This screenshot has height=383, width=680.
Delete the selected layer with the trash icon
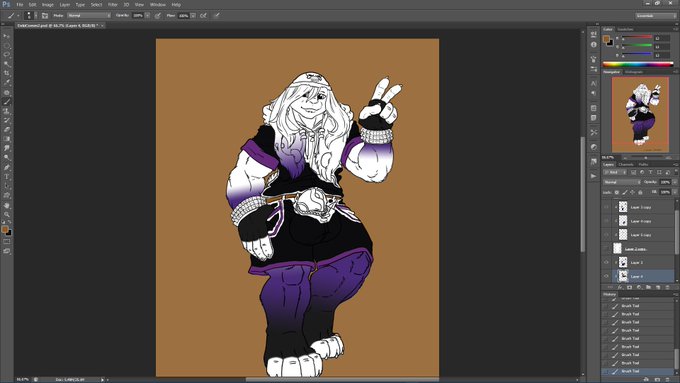click(x=667, y=287)
